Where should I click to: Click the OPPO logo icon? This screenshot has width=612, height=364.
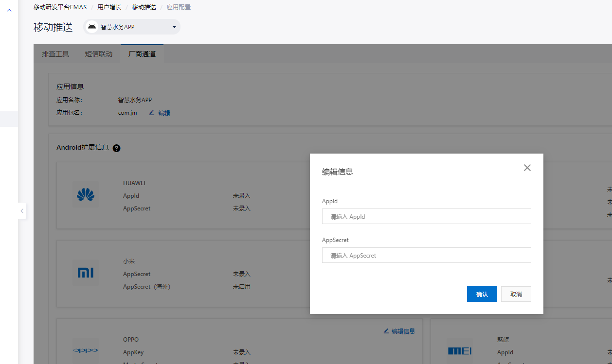coord(86,350)
